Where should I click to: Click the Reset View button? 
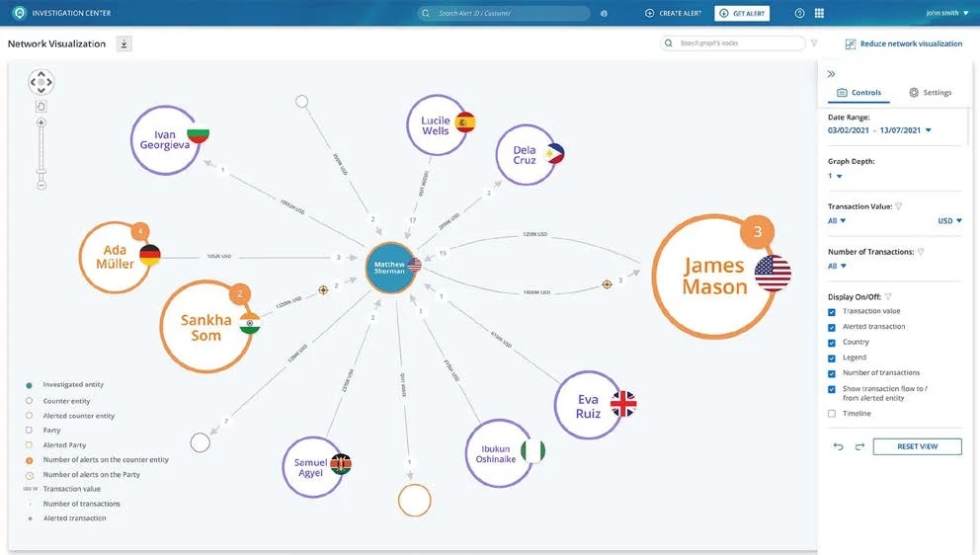(x=917, y=446)
